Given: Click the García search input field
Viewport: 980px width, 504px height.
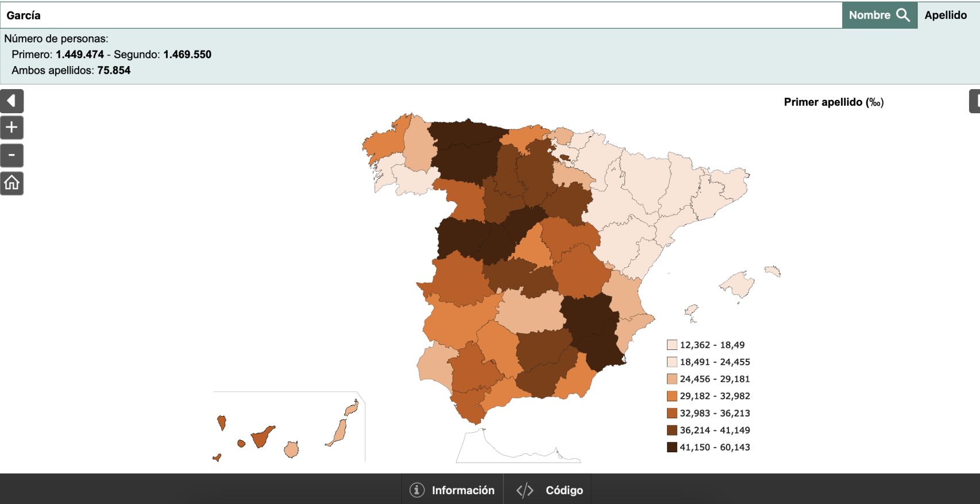Looking at the screenshot, I should coord(419,16).
